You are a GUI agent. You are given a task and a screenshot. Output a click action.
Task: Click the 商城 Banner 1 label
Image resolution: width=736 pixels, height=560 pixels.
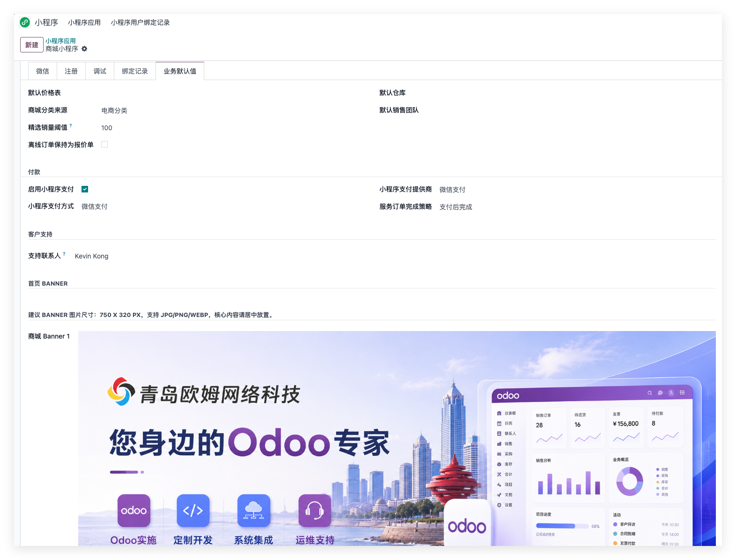click(49, 336)
